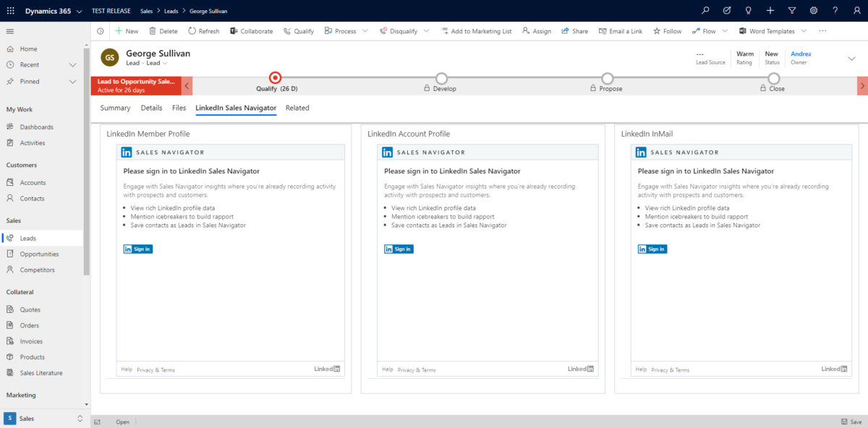Image resolution: width=868 pixels, height=428 pixels.
Task: Follow this lead with the star
Action: [x=668, y=31]
